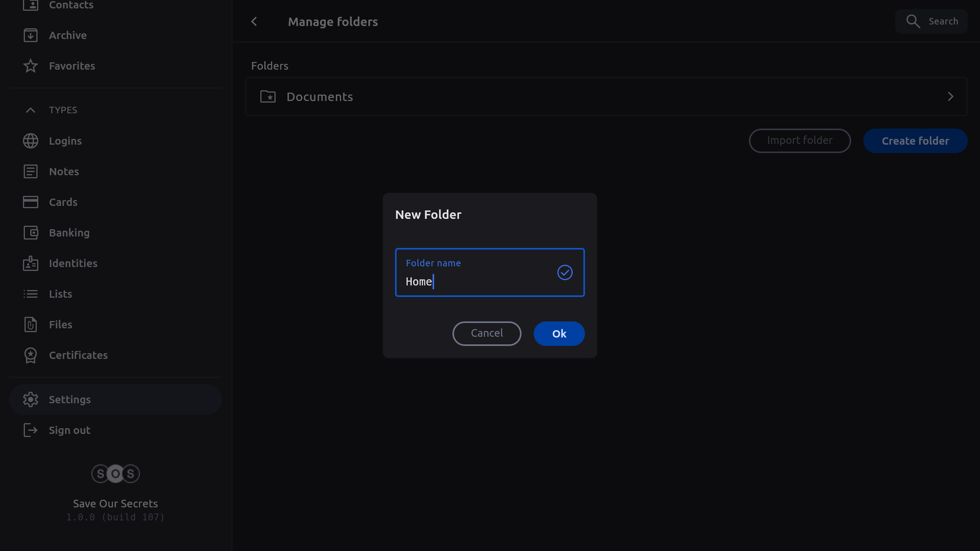Go back using the left arrow
The image size is (980, 551).
click(254, 21)
